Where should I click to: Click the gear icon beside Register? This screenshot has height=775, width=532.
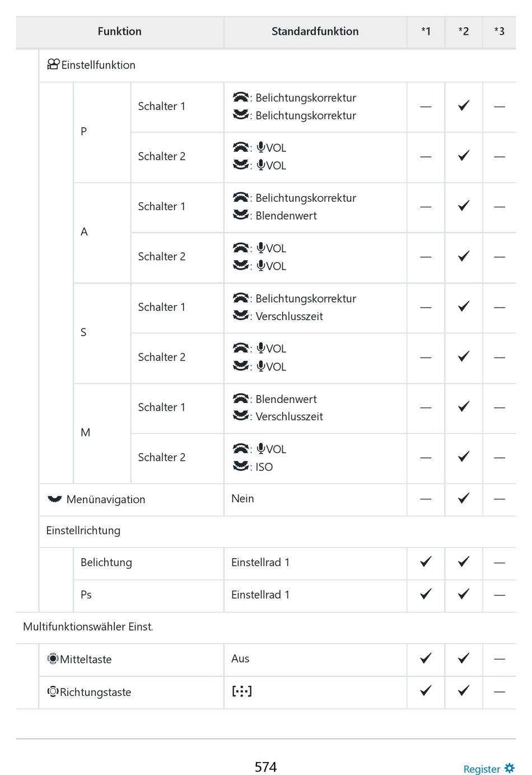click(x=509, y=768)
